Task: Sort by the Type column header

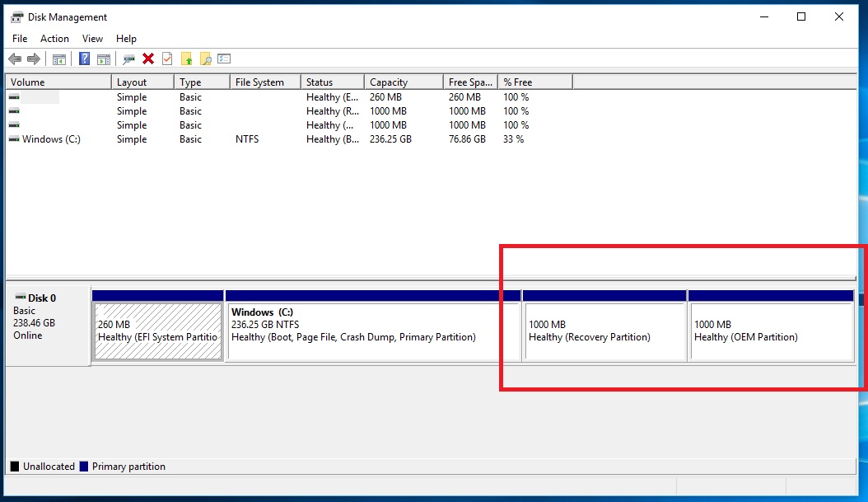Action: [x=202, y=82]
